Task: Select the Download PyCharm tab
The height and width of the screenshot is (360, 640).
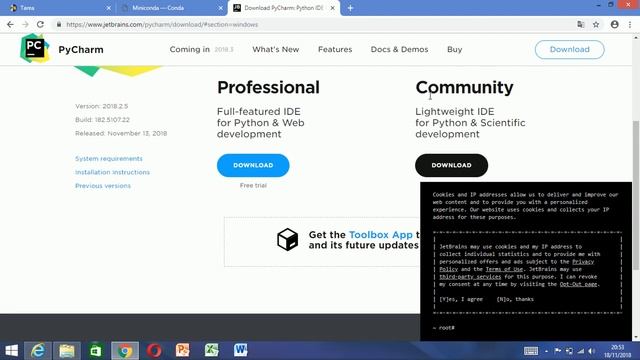Action: pyautogui.click(x=284, y=8)
